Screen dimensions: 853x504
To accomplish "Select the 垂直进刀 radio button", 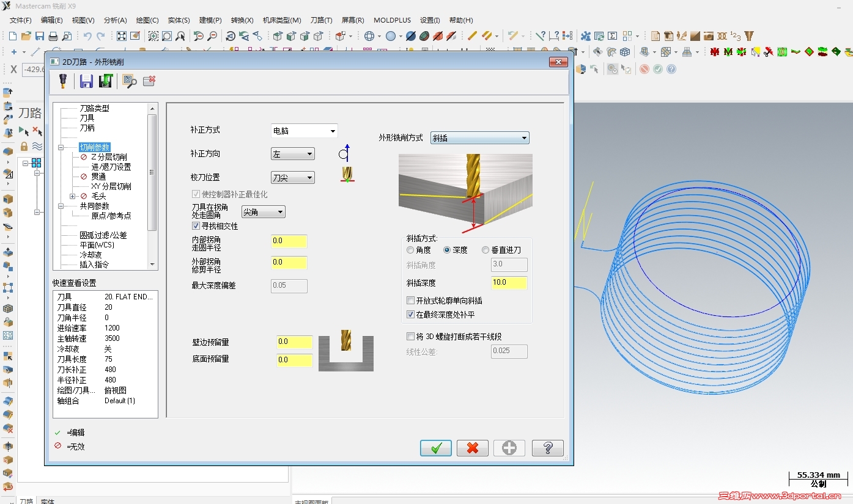I will click(x=486, y=250).
